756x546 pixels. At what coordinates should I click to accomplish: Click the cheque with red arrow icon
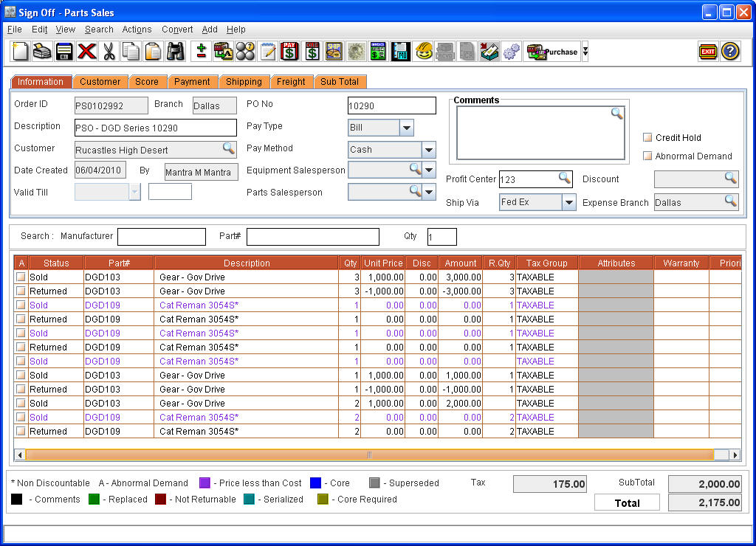[x=489, y=52]
